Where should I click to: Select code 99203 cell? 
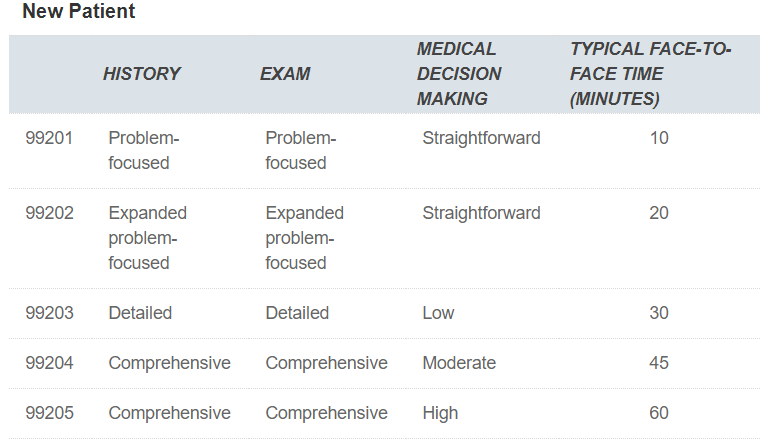click(x=49, y=313)
